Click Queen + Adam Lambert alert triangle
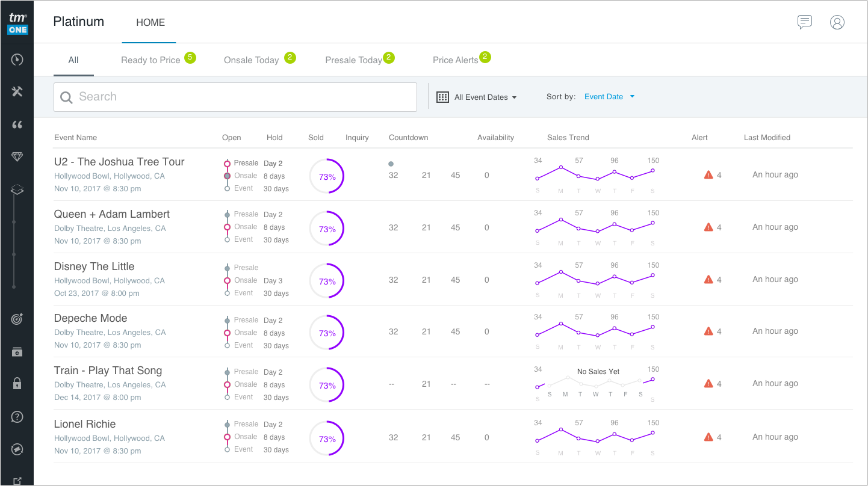This screenshot has width=868, height=486. [x=708, y=227]
